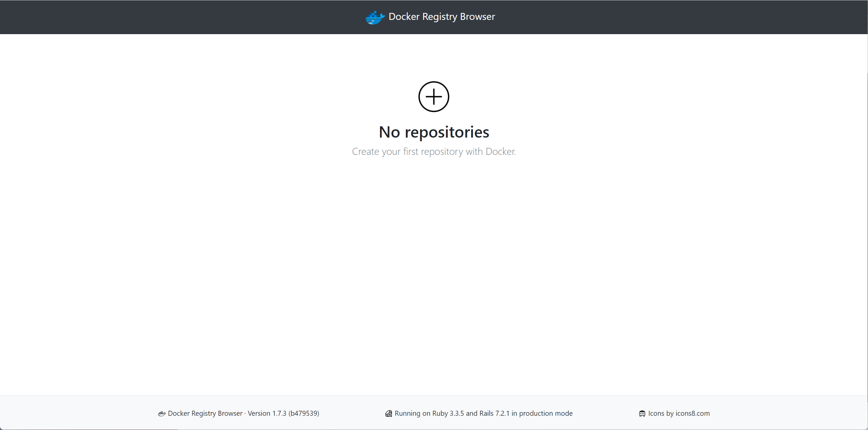Click the Ruby gem icon in footer
The image size is (868, 430).
(389, 413)
